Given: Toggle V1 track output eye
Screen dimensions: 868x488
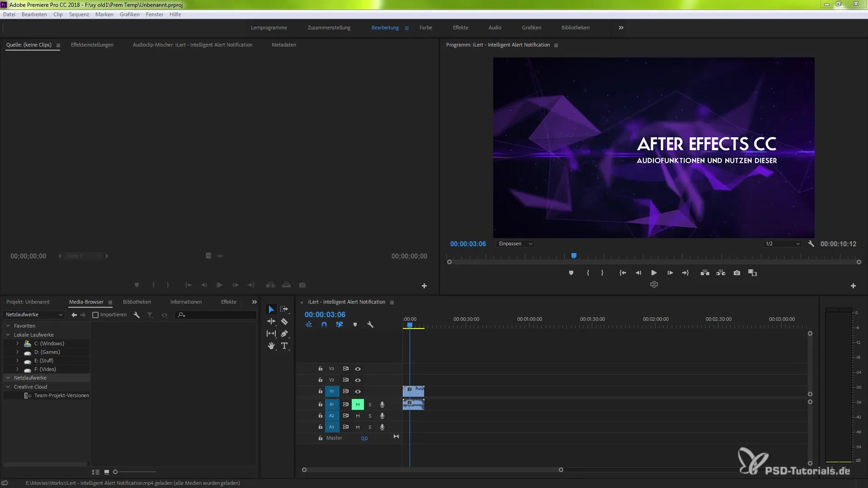Looking at the screenshot, I should coord(358,392).
